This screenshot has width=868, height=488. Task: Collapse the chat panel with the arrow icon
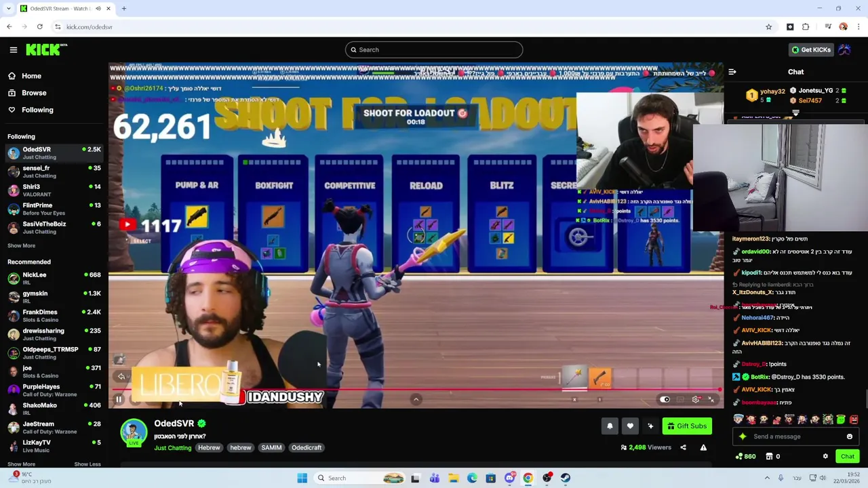tap(732, 72)
